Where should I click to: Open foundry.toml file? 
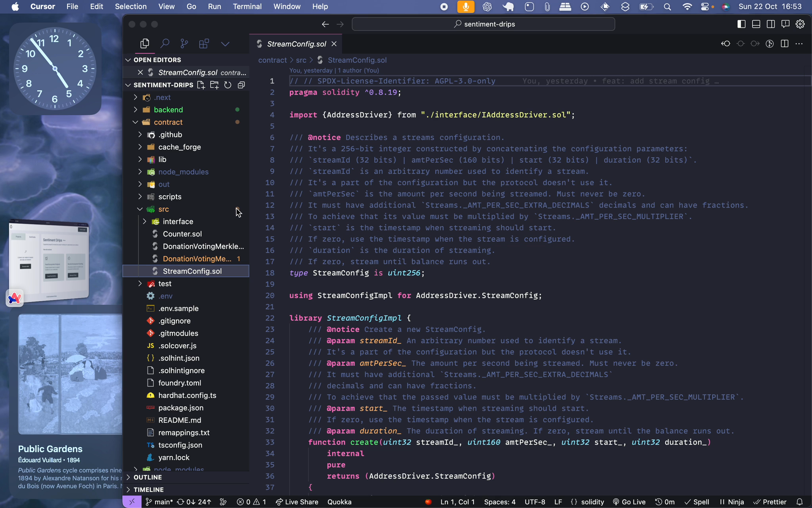coord(180,383)
